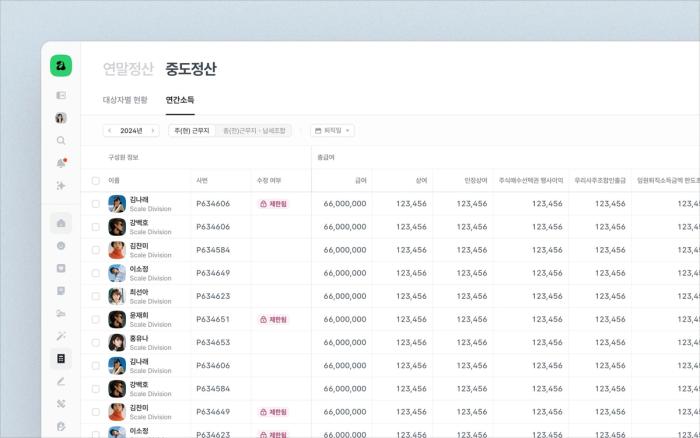Click 홍유나's profile photo
This screenshot has width=700, height=438.
[117, 342]
